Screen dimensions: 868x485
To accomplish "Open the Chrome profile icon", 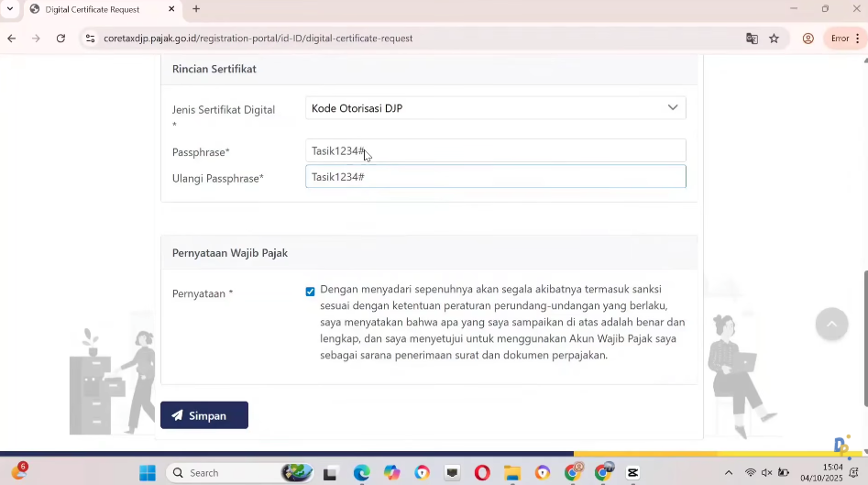I will 808,39.
